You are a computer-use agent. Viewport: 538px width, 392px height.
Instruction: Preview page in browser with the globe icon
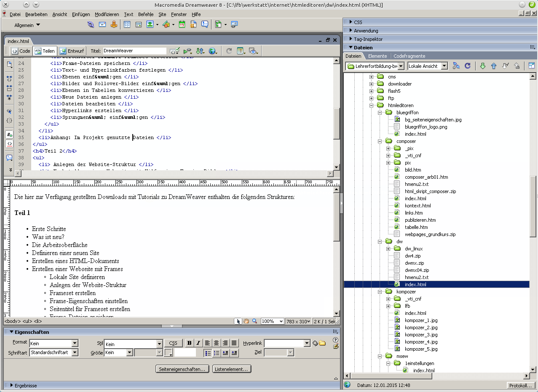[x=213, y=51]
